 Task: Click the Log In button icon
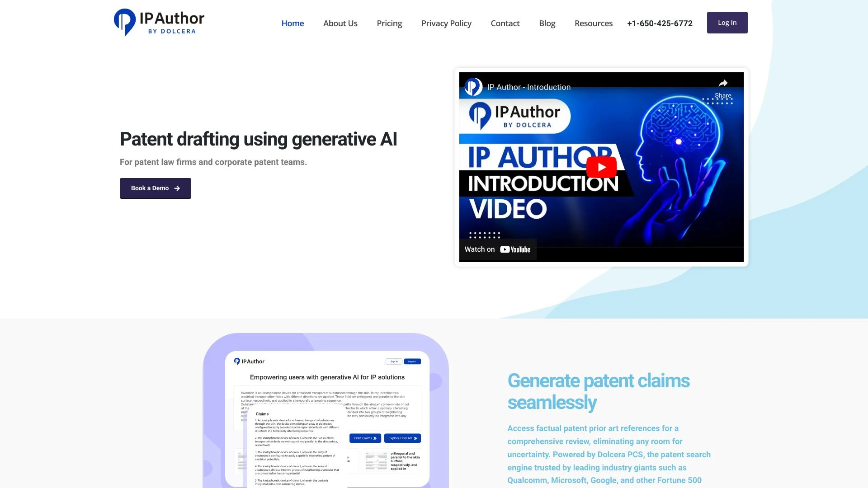[x=726, y=23]
